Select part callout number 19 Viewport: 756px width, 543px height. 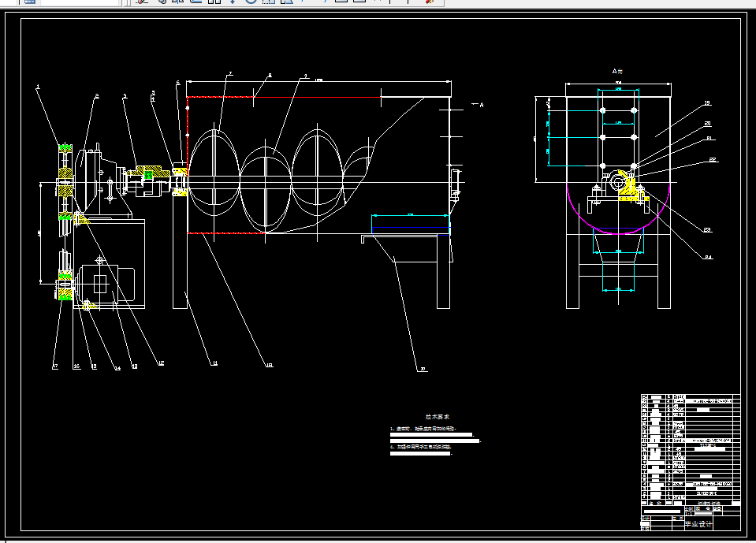click(x=707, y=102)
